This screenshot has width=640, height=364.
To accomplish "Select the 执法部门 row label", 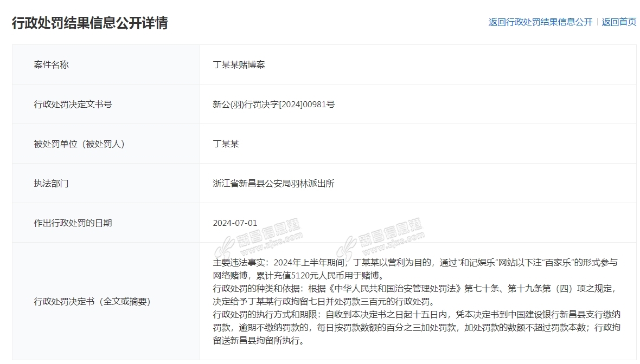I will pos(52,183).
